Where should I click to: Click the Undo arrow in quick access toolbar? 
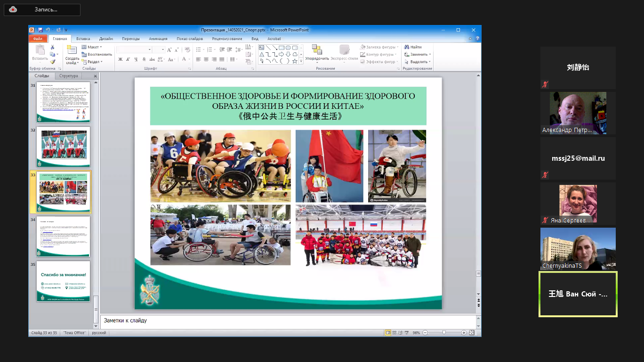coord(48,30)
